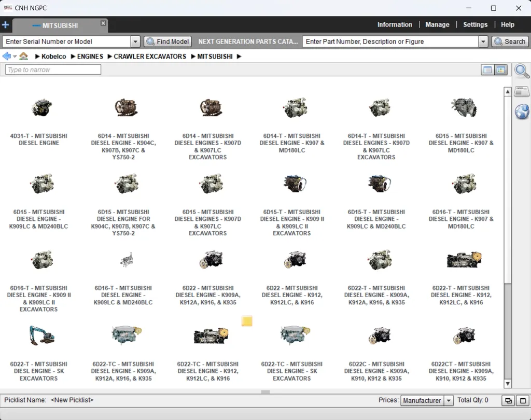Expand the arrow before Kobelco breadcrumb
Image resolution: width=531 pixels, height=420 pixels.
37,57
